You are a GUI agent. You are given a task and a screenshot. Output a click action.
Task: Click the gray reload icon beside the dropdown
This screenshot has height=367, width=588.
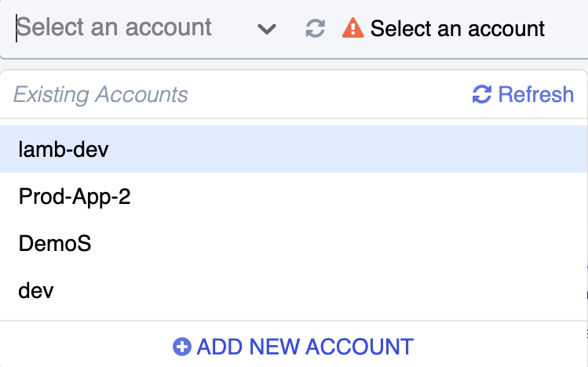pyautogui.click(x=315, y=28)
